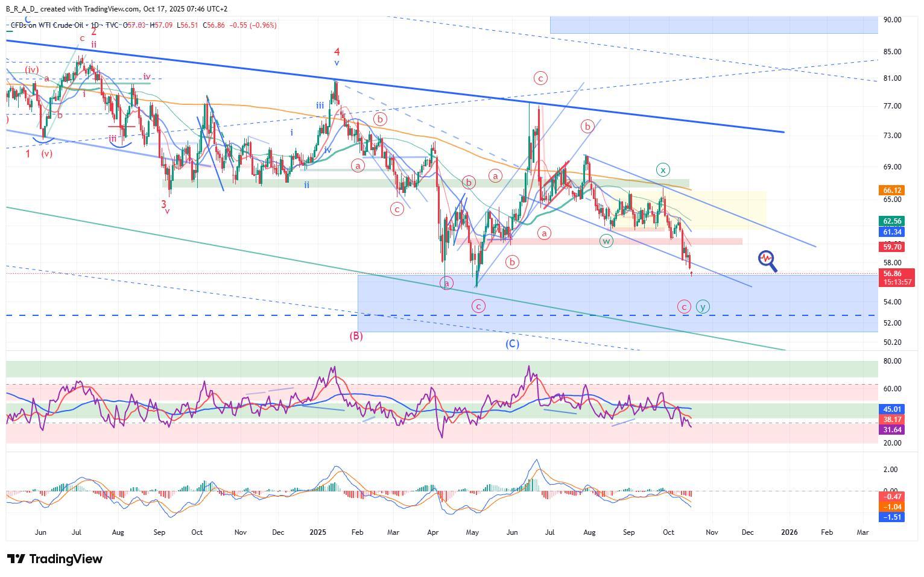The image size is (924, 577).
Task: Click the 2025 marker on time axis
Action: point(317,532)
